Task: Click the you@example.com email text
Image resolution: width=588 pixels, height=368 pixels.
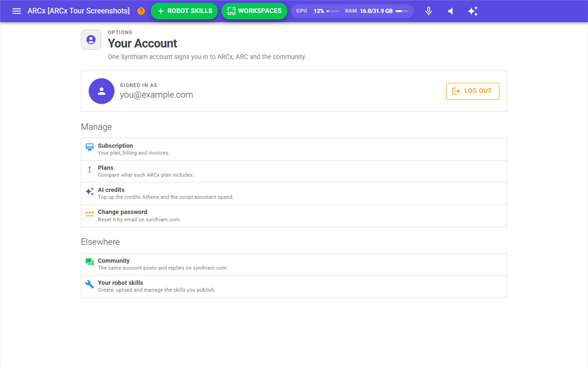Action: (x=156, y=95)
